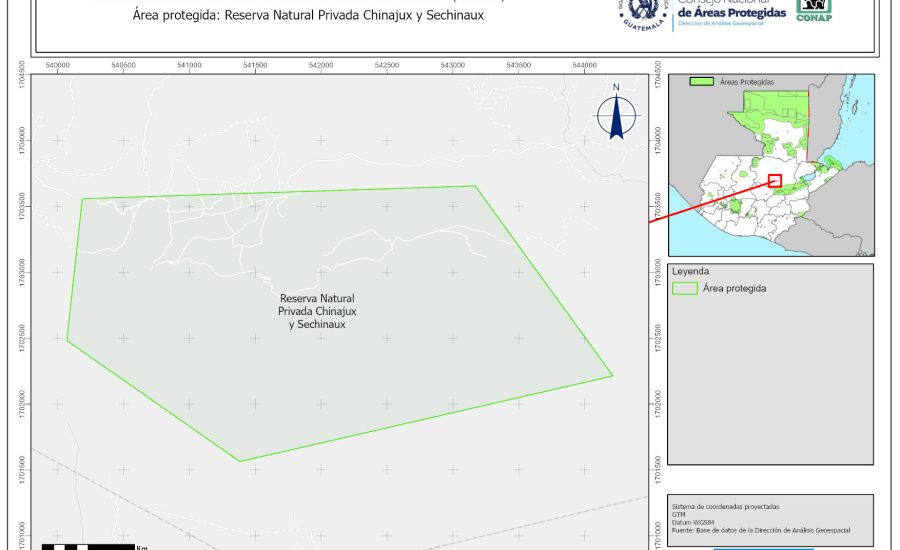This screenshot has width=900, height=550.
Task: Click the 544000 easting label on top axis
Action: 584,65
